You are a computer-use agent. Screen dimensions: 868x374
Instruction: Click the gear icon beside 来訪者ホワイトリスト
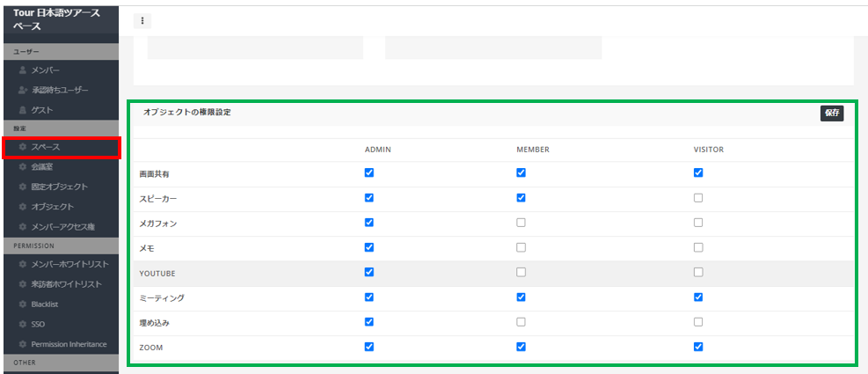[22, 284]
